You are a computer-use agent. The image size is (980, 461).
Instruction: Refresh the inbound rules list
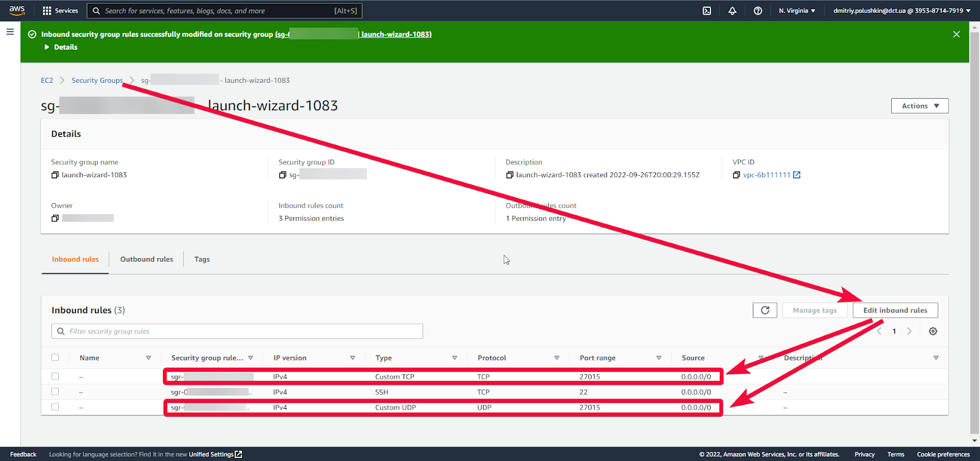765,310
